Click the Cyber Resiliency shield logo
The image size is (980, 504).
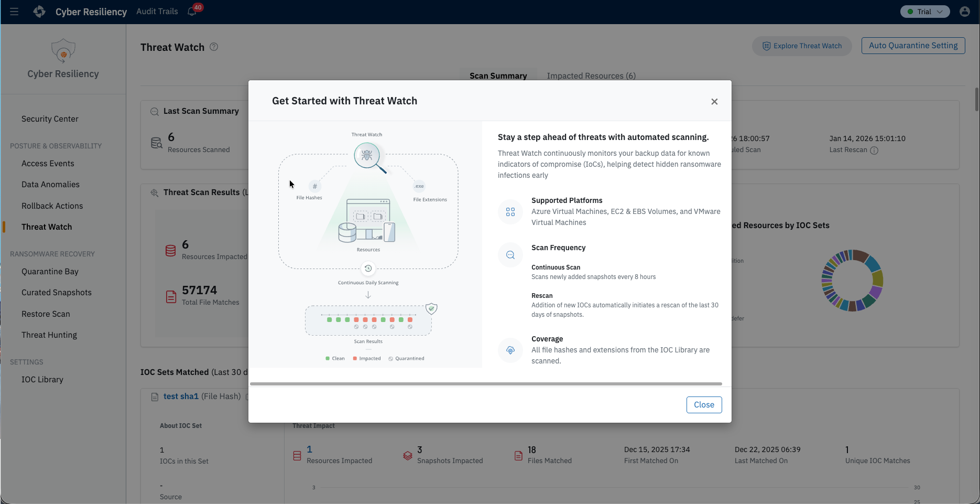pyautogui.click(x=63, y=51)
